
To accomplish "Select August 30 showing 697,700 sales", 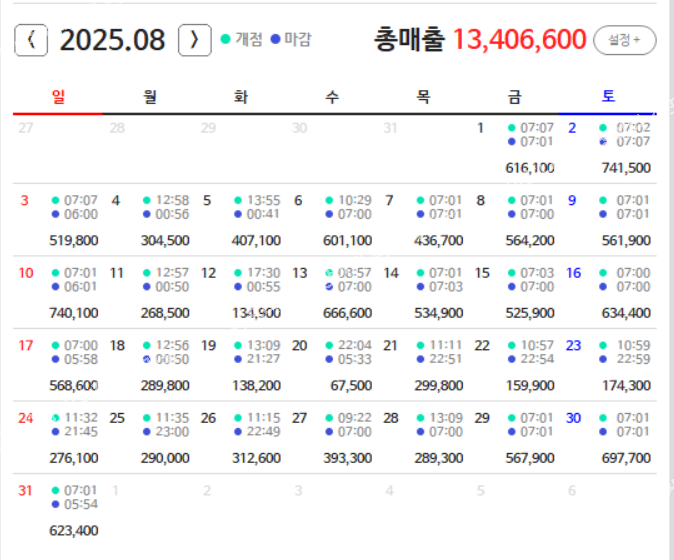I will tap(610, 437).
